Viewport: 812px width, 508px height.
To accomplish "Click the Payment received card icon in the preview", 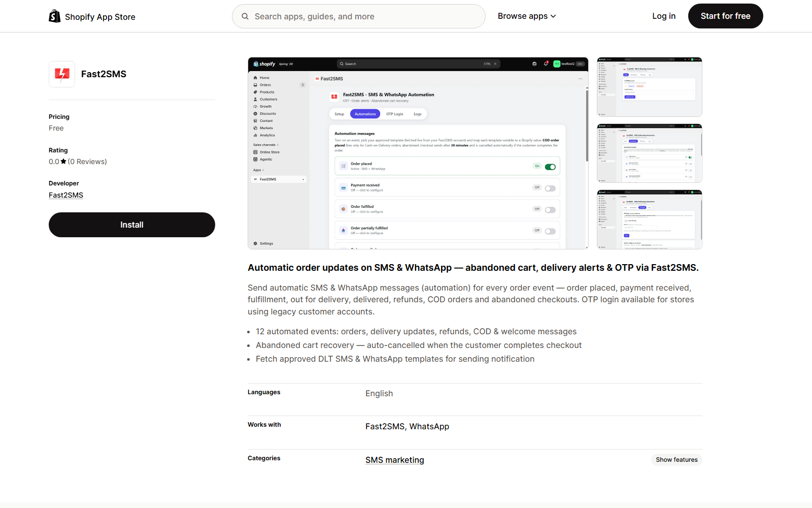I will pyautogui.click(x=344, y=187).
